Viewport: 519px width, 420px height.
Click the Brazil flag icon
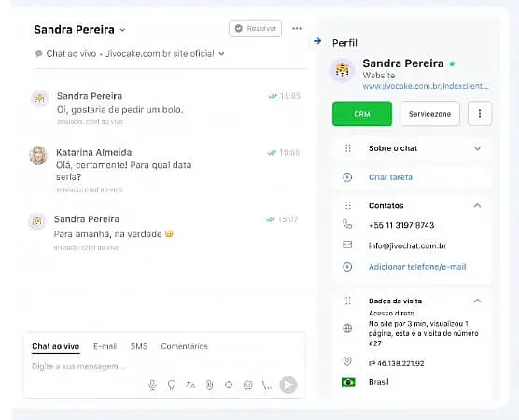point(348,383)
